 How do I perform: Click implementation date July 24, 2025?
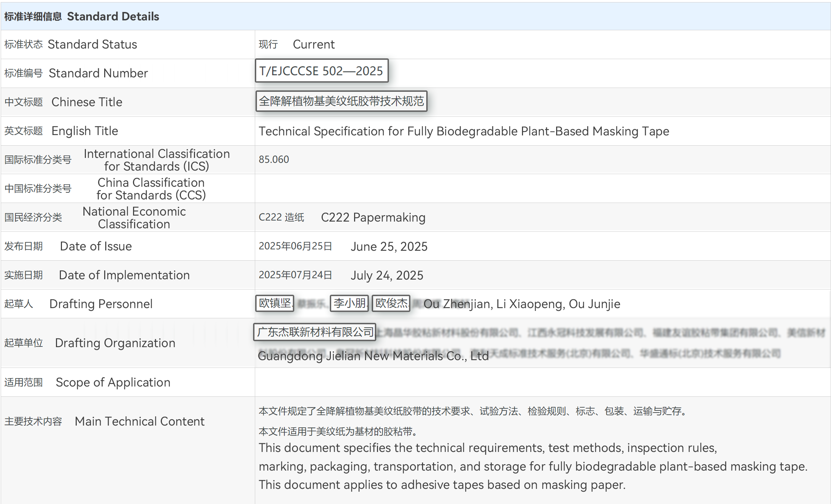(386, 275)
